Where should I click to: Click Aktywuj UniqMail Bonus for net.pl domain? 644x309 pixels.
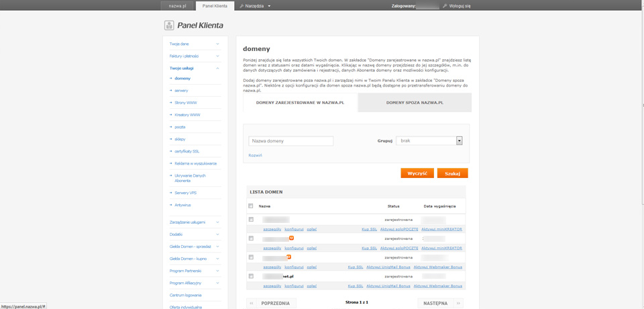[x=388, y=286]
